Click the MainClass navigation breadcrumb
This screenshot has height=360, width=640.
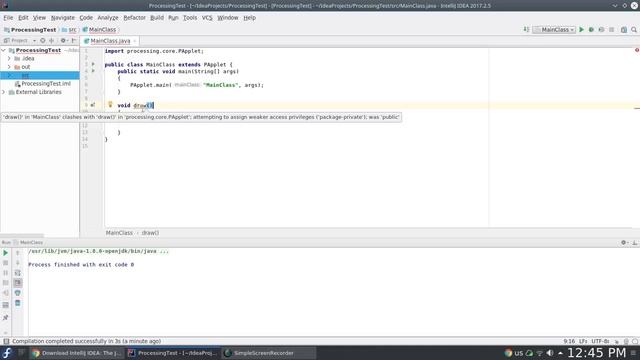99,30
